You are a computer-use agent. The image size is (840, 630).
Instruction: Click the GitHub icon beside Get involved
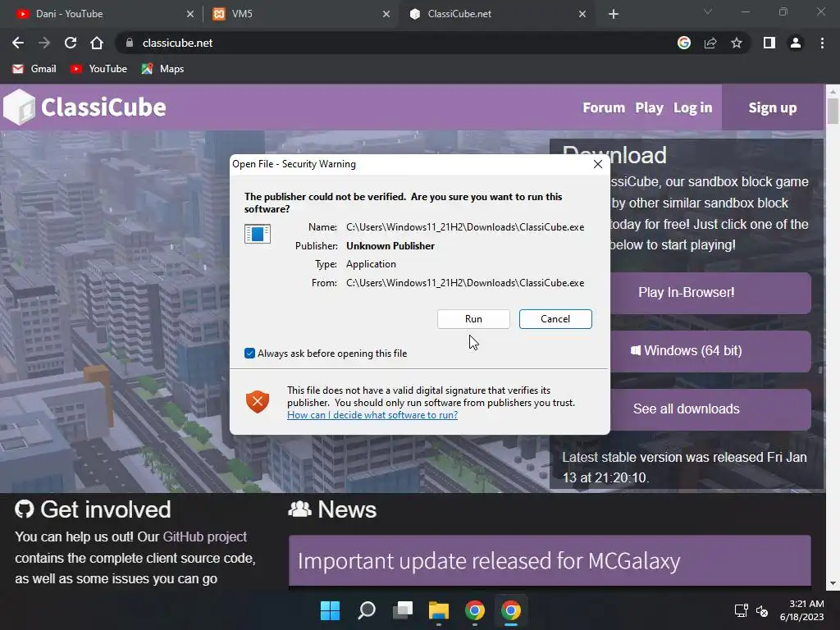24,509
